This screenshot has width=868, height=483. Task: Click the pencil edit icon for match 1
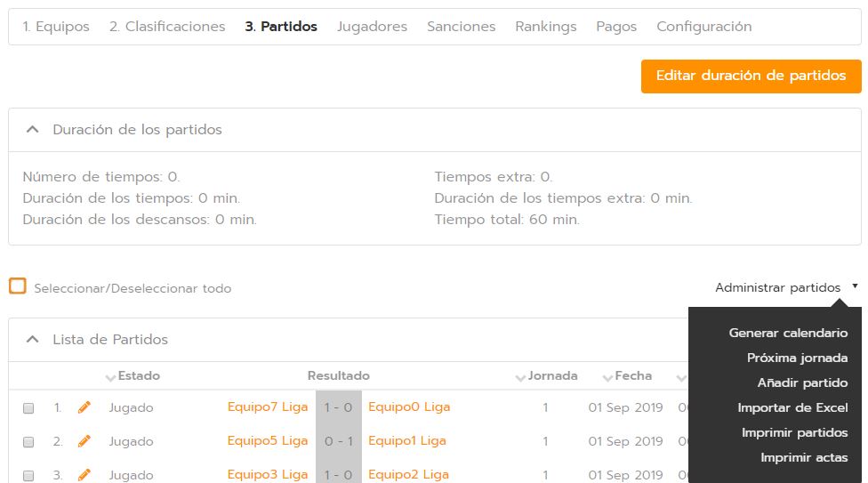click(84, 407)
